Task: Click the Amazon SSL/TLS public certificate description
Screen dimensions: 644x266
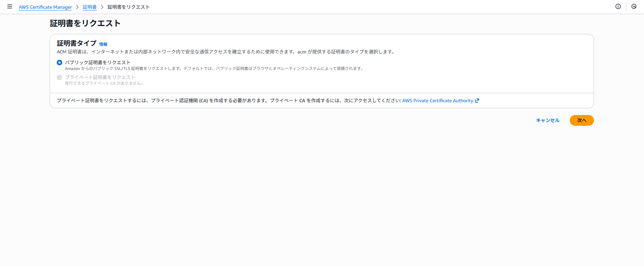Action: 214,69
